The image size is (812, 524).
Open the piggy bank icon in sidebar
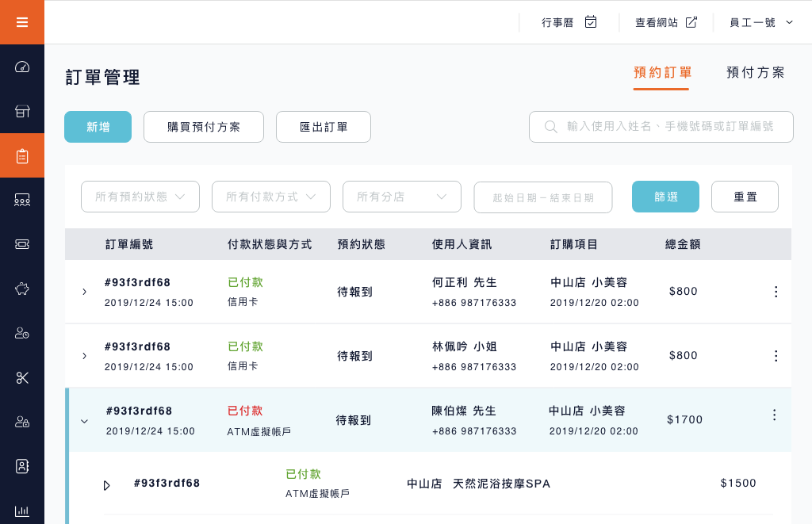[21, 289]
